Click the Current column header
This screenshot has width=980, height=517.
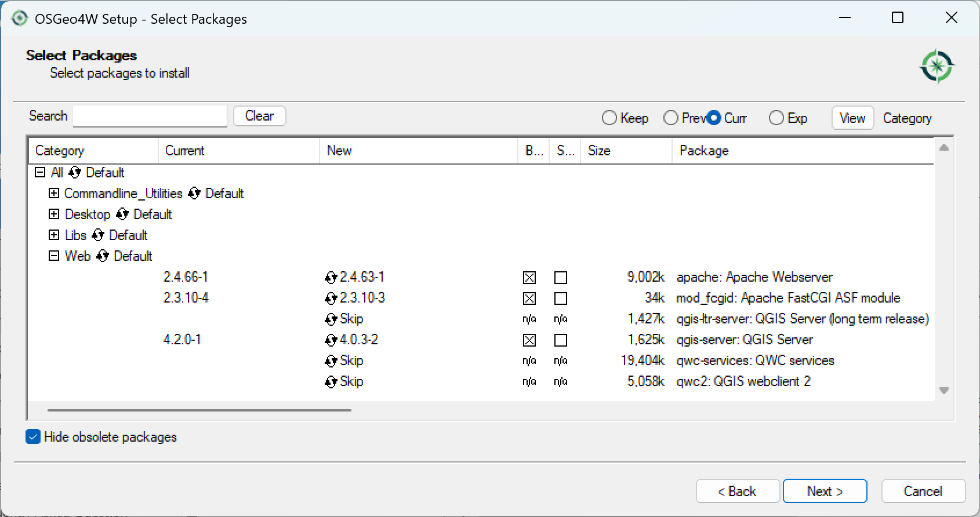[x=239, y=151]
